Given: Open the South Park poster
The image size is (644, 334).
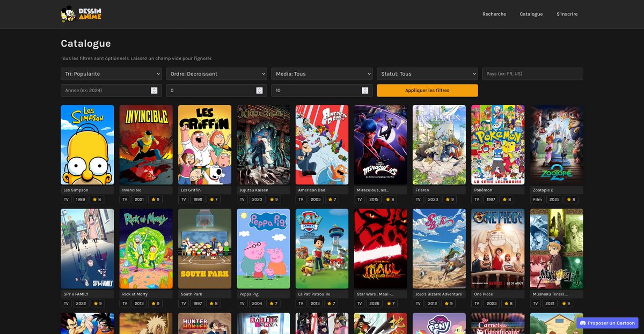Looking at the screenshot, I should [x=204, y=249].
